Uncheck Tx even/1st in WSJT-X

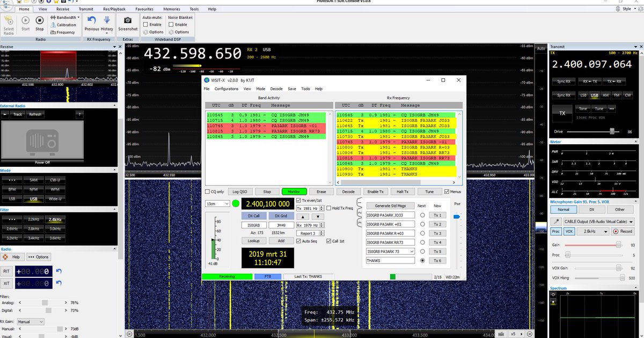(x=299, y=200)
